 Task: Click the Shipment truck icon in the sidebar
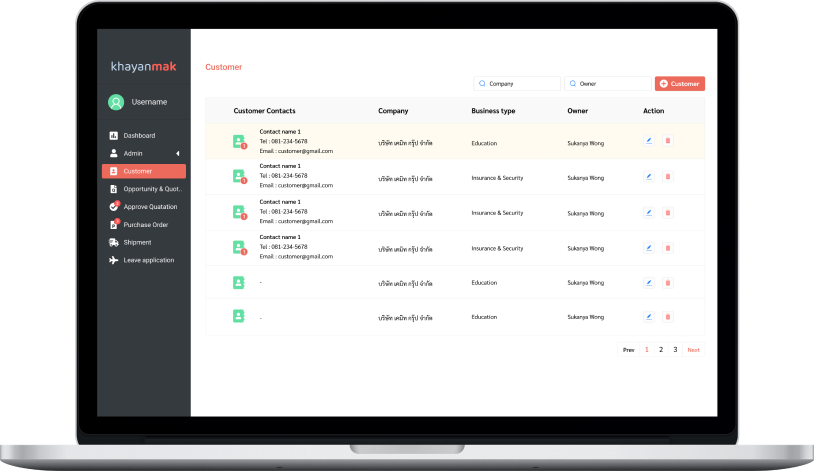[x=114, y=242]
